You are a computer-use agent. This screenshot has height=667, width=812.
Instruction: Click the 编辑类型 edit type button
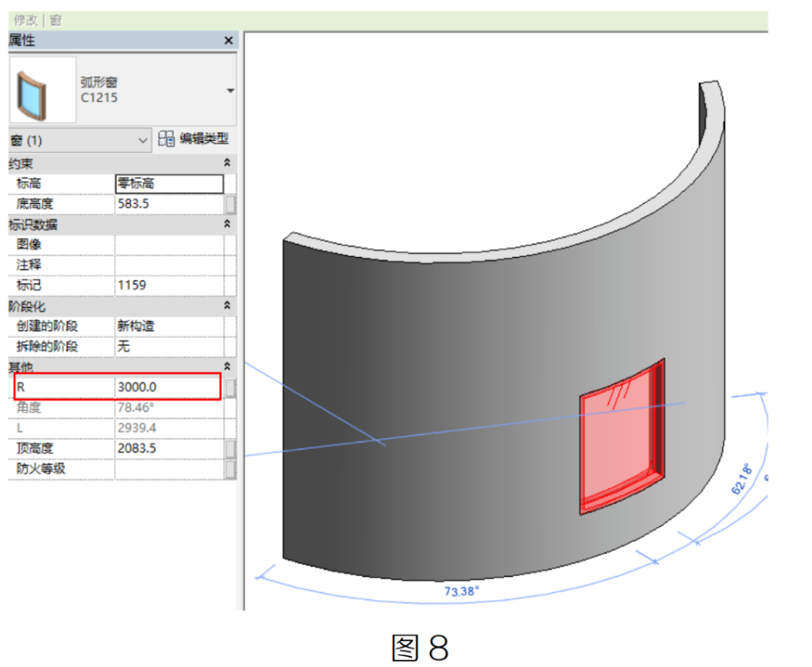pyautogui.click(x=194, y=138)
